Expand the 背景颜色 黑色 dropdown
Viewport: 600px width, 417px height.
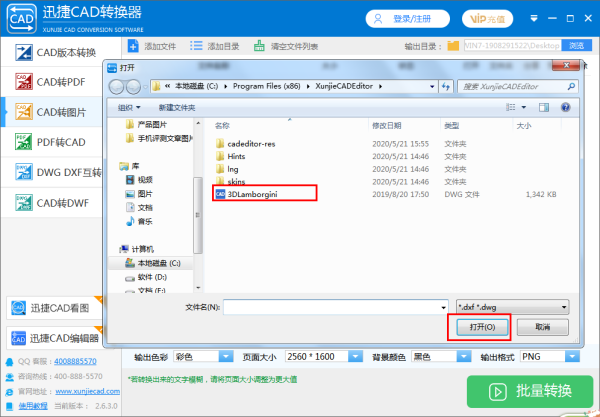point(464,357)
